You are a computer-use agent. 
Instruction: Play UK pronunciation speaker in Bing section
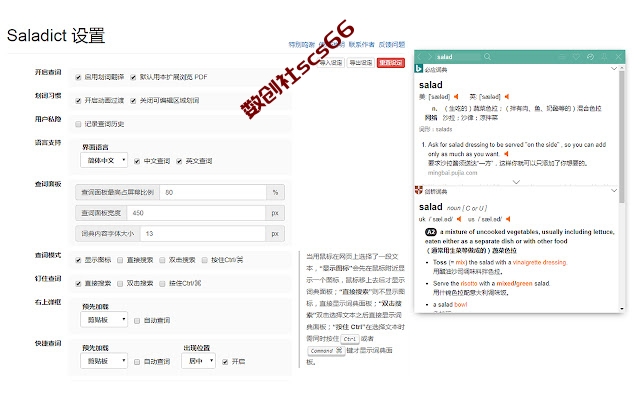[x=507, y=97]
